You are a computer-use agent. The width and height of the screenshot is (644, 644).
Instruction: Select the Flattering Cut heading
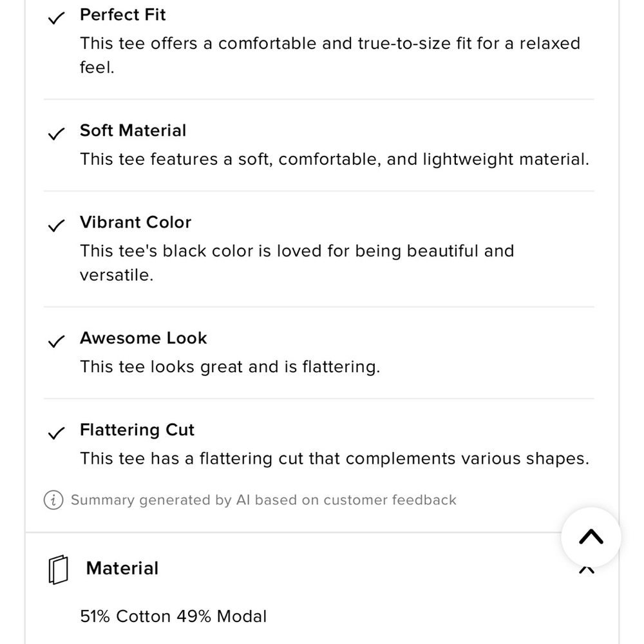coord(137,430)
